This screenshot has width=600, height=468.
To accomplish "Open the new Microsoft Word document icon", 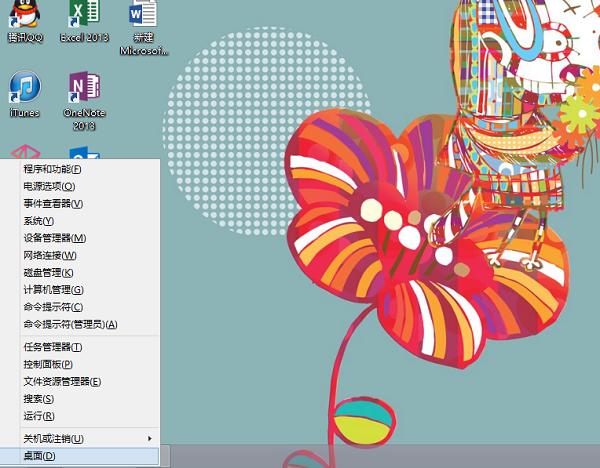I will [143, 27].
